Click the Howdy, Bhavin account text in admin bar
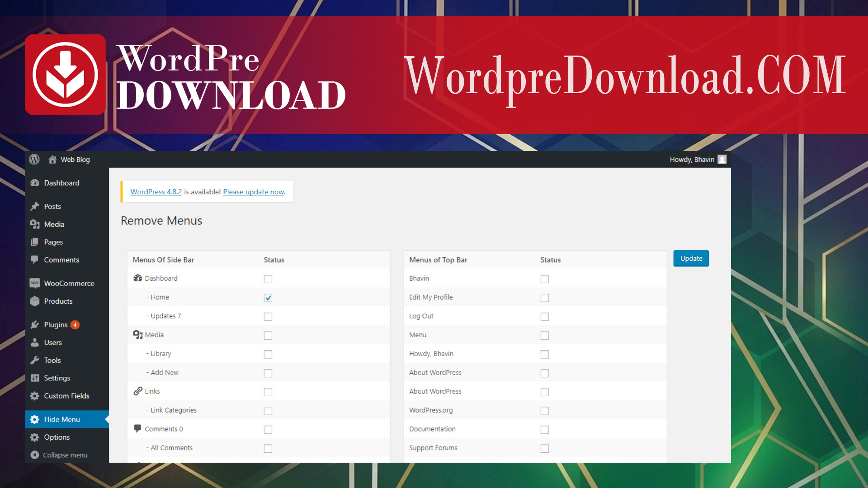Image resolution: width=868 pixels, height=488 pixels. 692,160
